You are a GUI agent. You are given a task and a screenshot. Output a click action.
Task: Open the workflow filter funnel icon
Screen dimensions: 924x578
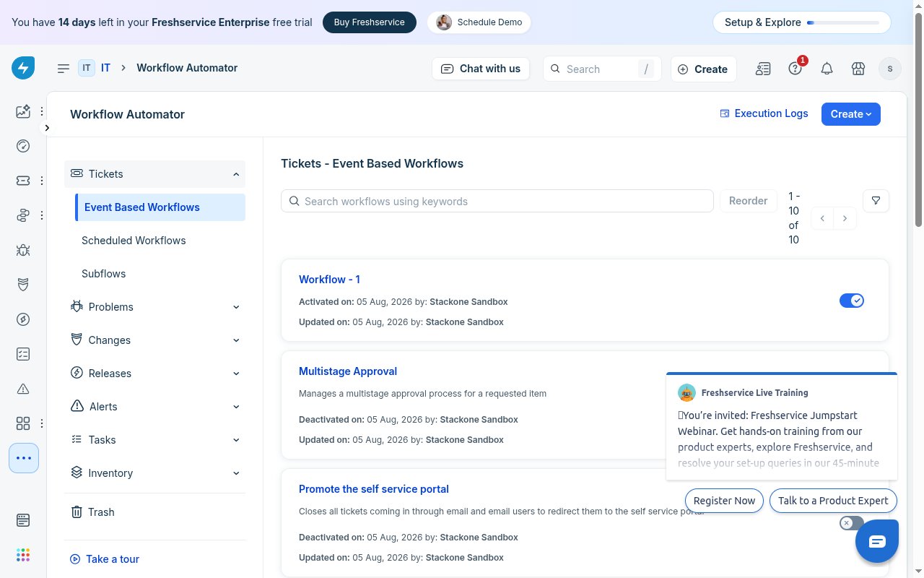[876, 201]
